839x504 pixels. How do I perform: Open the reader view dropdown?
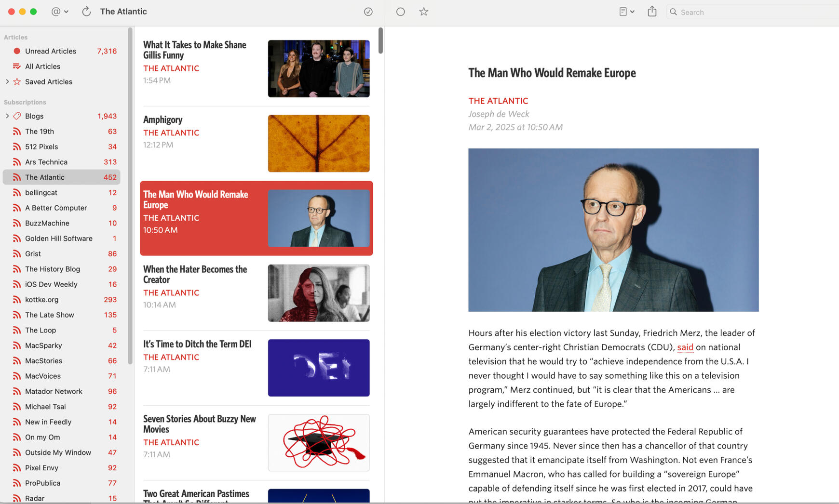coord(626,12)
